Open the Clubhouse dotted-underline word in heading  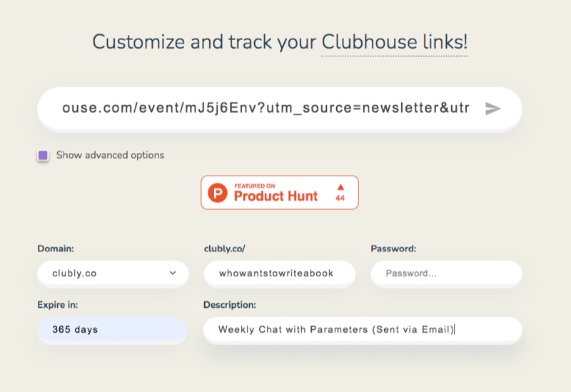(369, 42)
